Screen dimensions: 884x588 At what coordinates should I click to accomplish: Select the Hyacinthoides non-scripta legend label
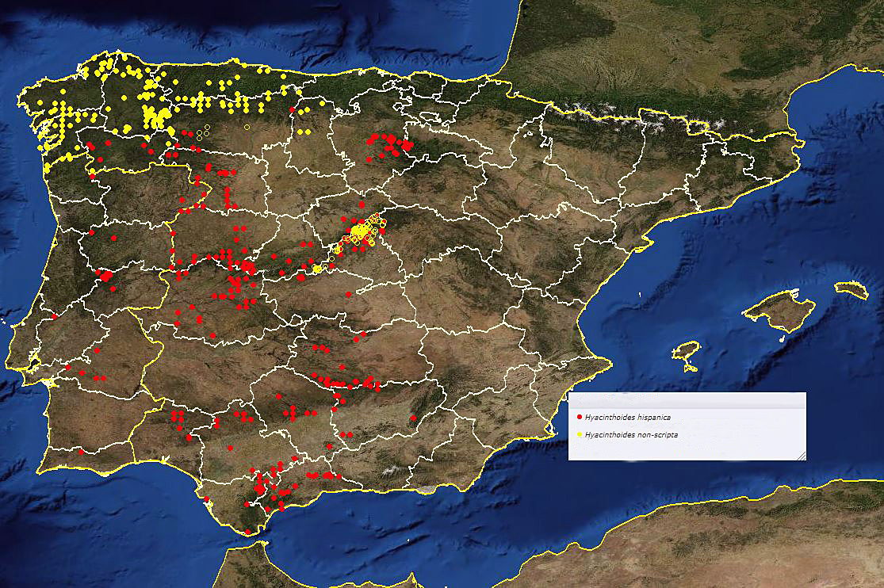coord(631,435)
